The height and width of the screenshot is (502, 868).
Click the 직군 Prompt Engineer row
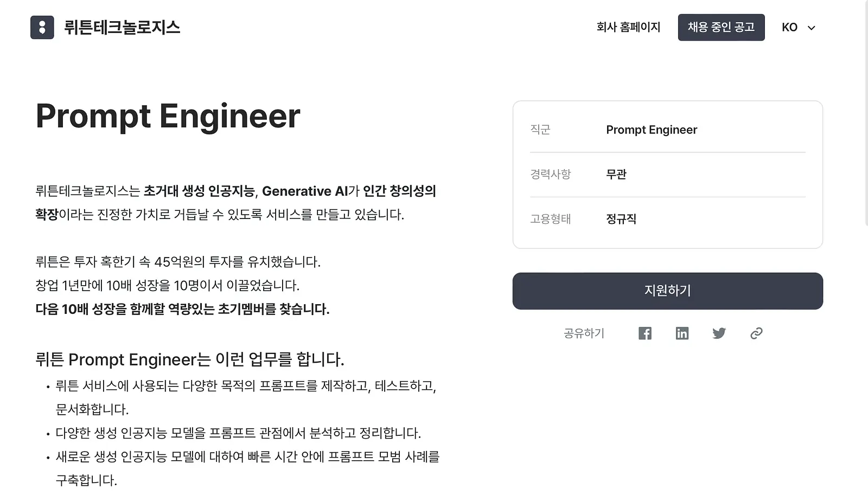[667, 130]
